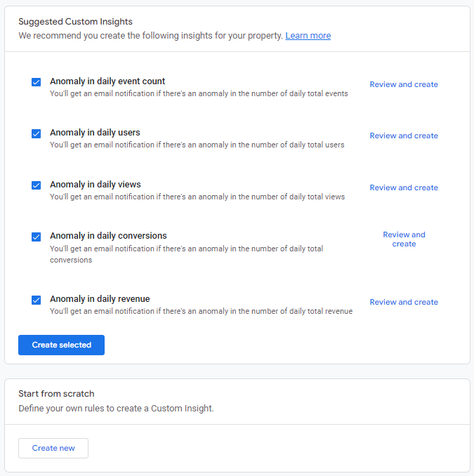Uncheck the Anomaly in daily event count checkbox
The height and width of the screenshot is (476, 474).
(x=37, y=82)
